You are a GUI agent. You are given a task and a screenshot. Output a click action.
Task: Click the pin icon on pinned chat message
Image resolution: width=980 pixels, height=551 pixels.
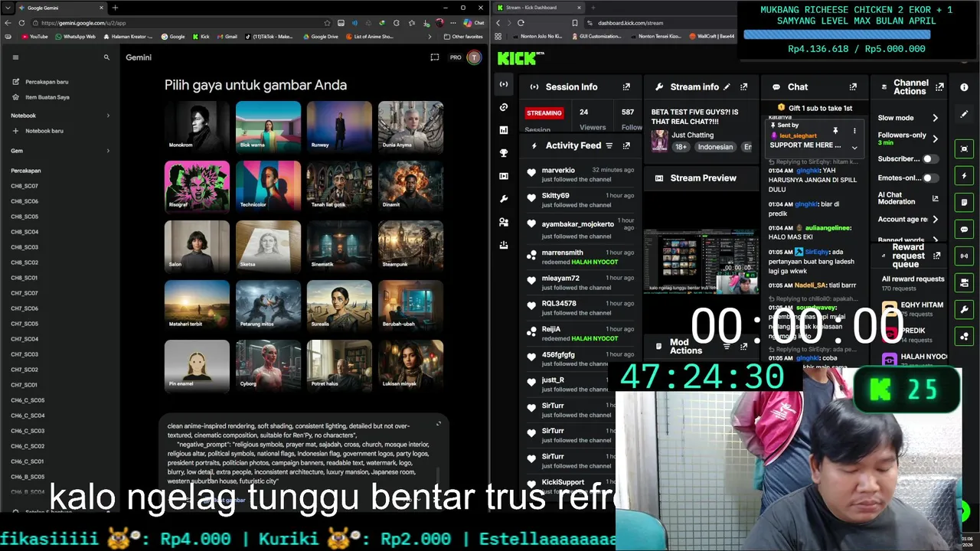click(835, 131)
